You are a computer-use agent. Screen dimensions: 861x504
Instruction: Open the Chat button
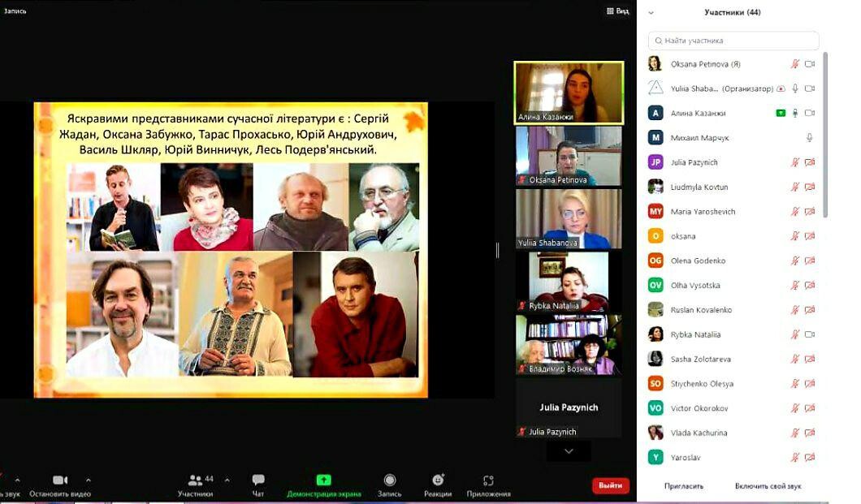click(258, 485)
